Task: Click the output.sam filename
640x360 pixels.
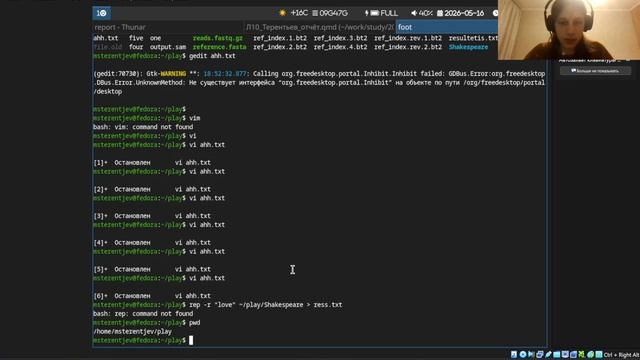Action: [x=168, y=47]
